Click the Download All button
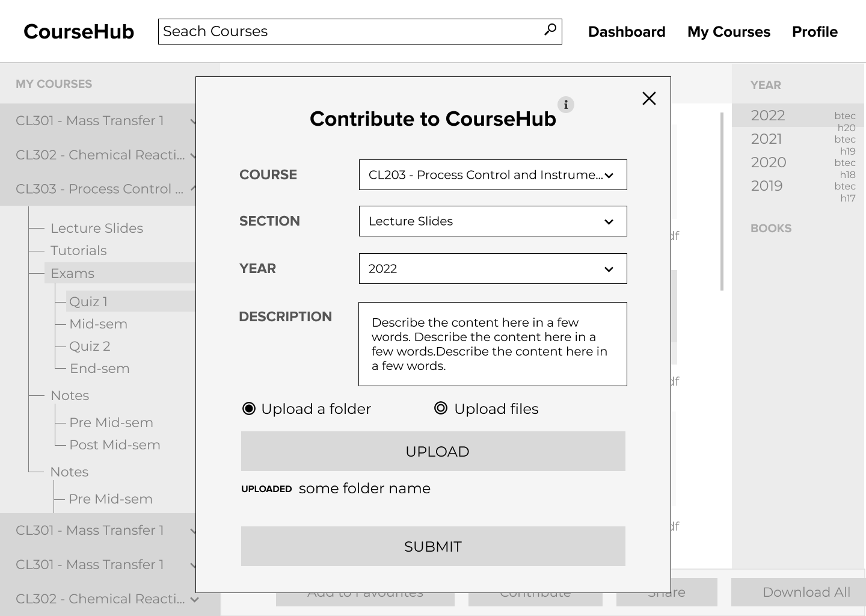 [799, 593]
